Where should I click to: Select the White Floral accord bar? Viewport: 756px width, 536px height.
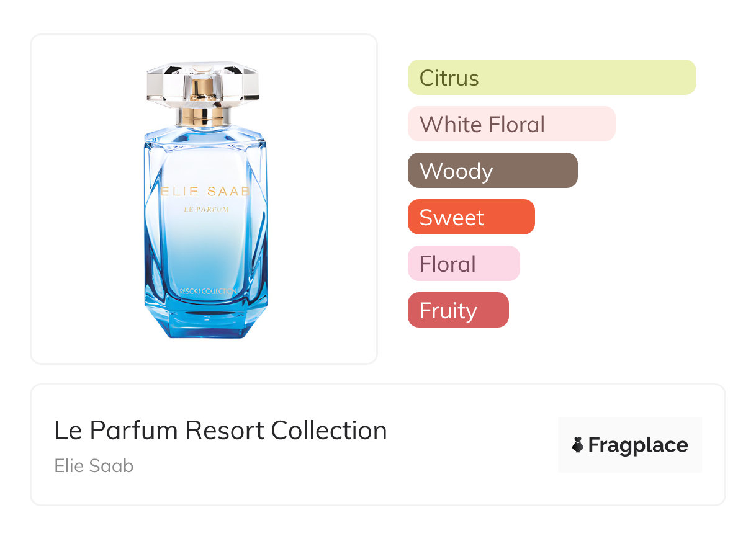pos(511,124)
